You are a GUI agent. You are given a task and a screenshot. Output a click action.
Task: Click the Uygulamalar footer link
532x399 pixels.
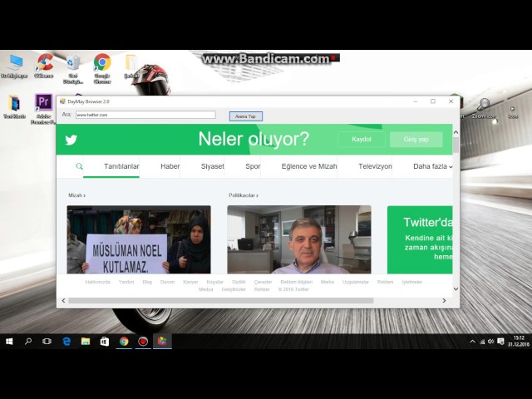pyautogui.click(x=355, y=282)
